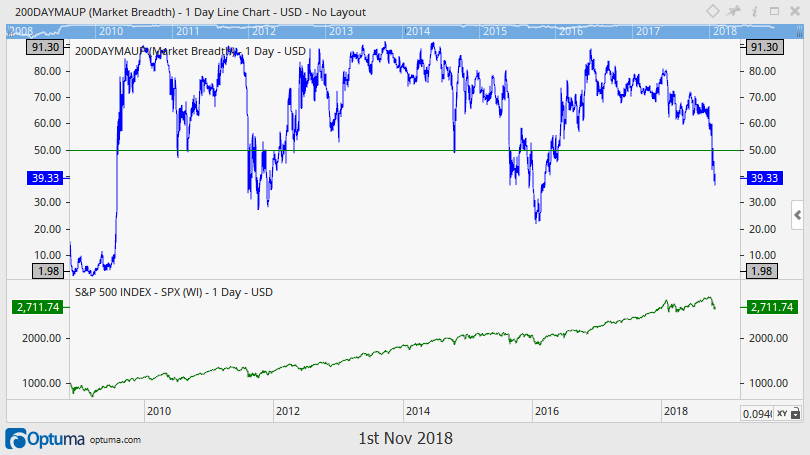Pin the chart window with the pushpin icon
810x455 pixels.
[x=734, y=11]
